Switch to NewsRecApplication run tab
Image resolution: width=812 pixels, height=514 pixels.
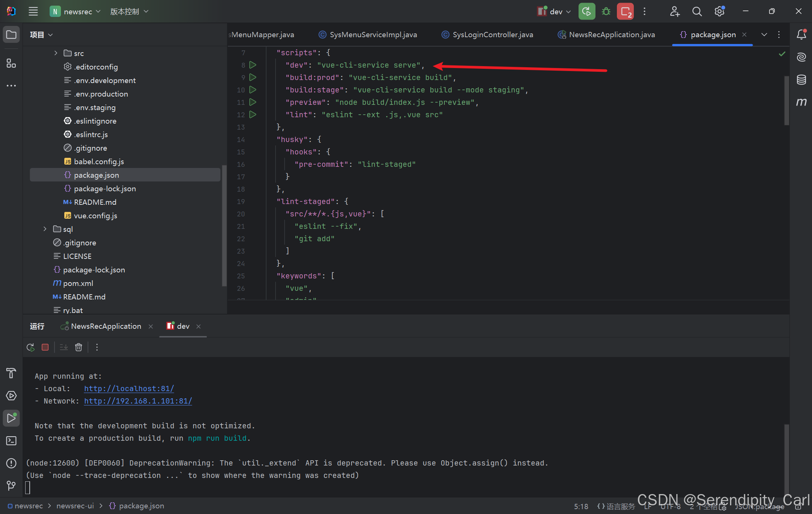[x=106, y=326]
